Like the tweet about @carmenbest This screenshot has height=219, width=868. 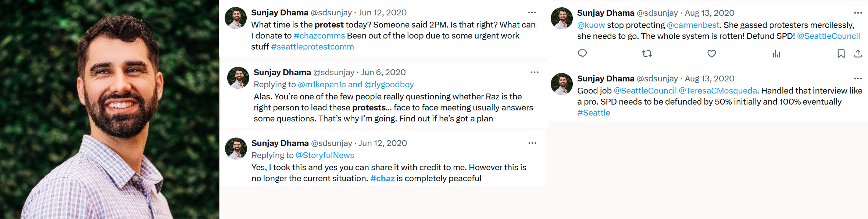(x=712, y=54)
